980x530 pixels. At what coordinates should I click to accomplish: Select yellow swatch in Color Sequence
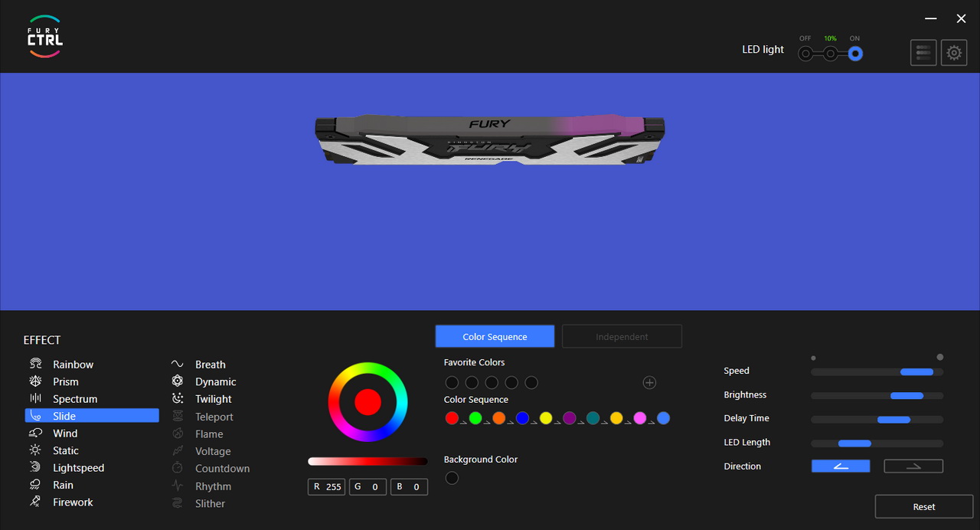pos(546,417)
